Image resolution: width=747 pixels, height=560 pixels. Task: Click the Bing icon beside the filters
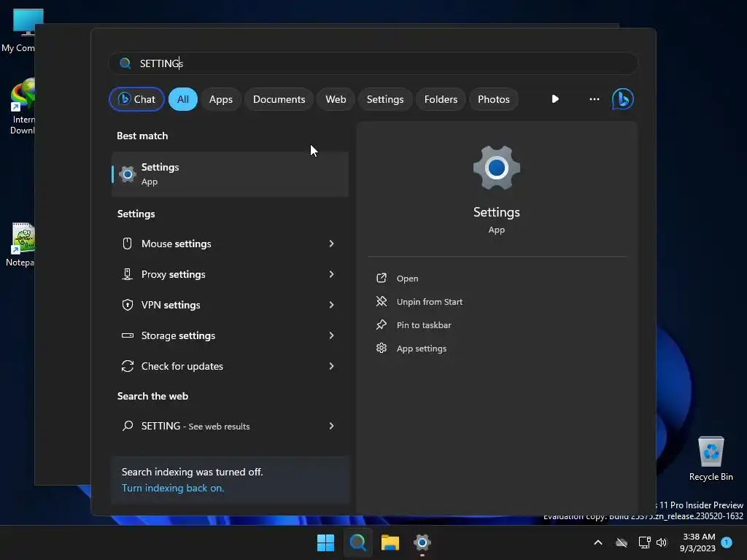click(x=623, y=99)
